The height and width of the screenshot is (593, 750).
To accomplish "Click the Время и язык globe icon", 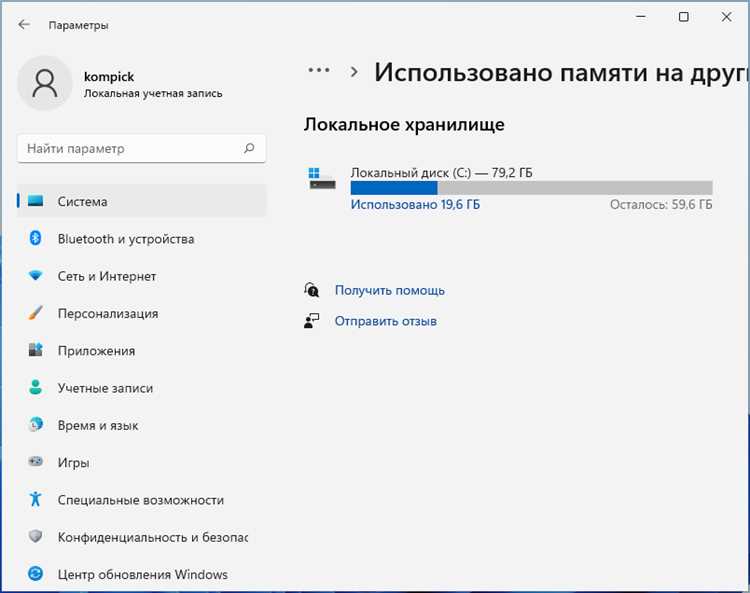I will tap(35, 424).
